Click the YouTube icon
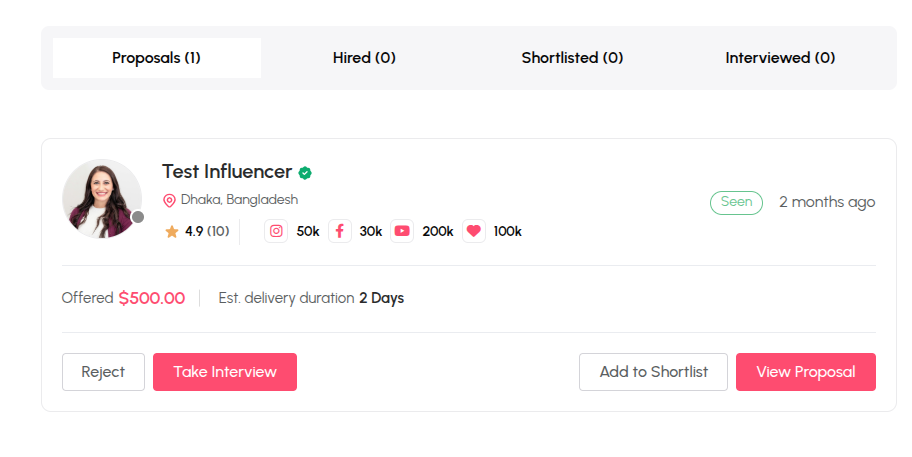 402,231
